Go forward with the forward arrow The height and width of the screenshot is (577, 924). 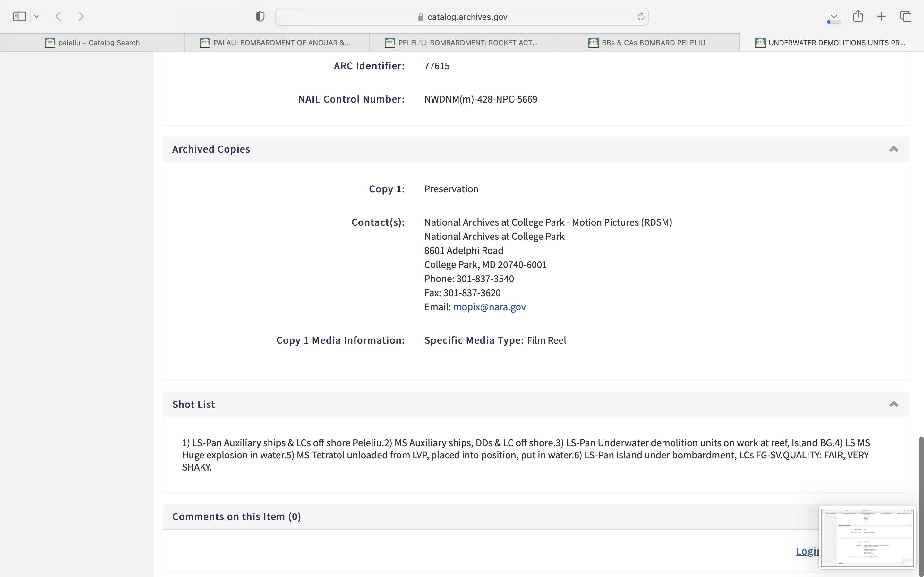tap(81, 16)
